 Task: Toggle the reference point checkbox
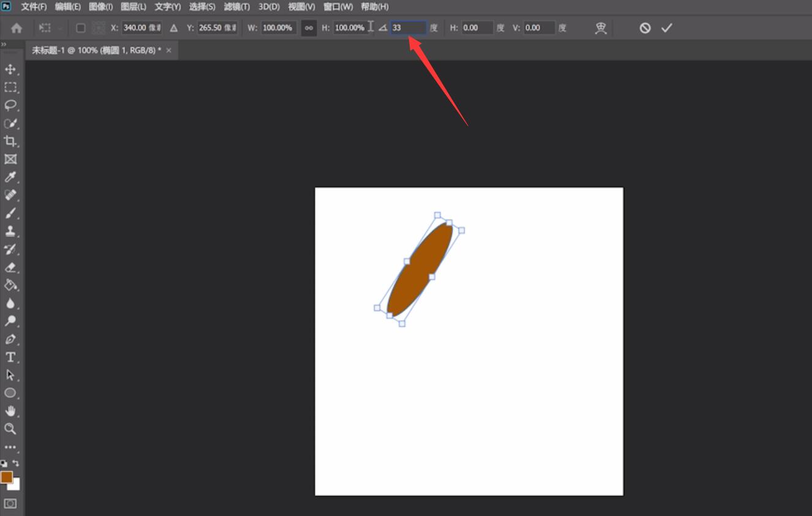(x=80, y=28)
